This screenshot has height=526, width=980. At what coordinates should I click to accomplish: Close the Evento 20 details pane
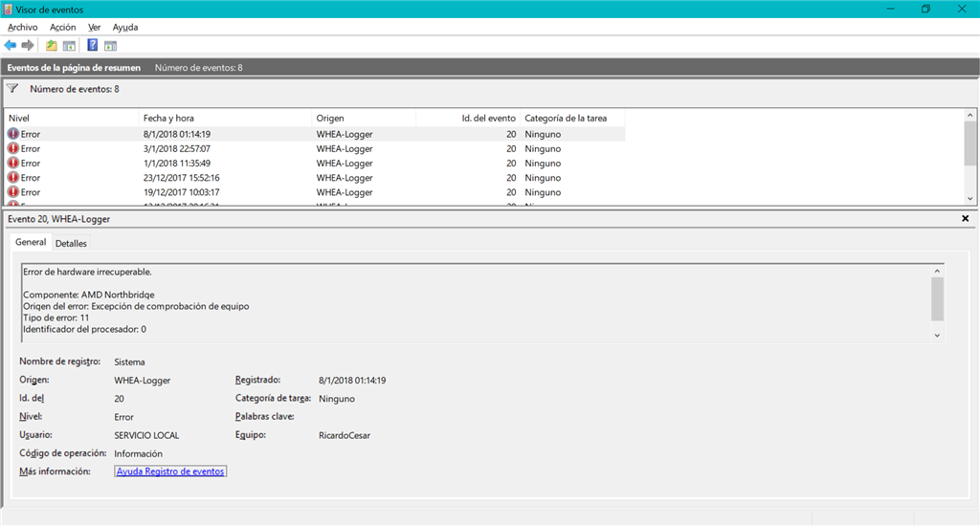click(965, 219)
